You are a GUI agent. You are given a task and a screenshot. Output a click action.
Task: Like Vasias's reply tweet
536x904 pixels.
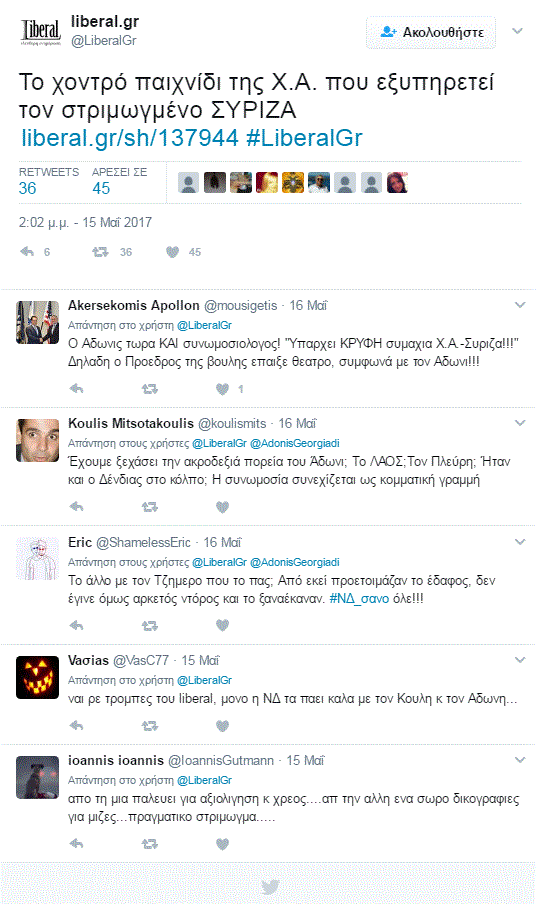coord(222,726)
